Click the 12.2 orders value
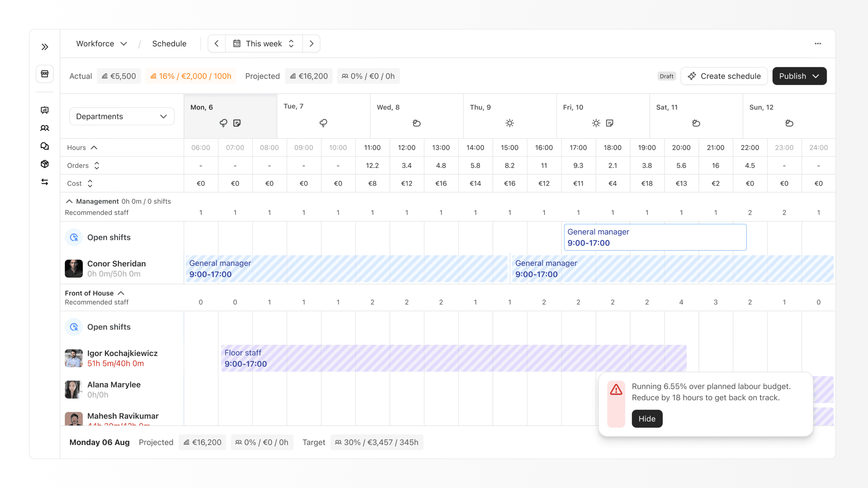 (x=372, y=166)
